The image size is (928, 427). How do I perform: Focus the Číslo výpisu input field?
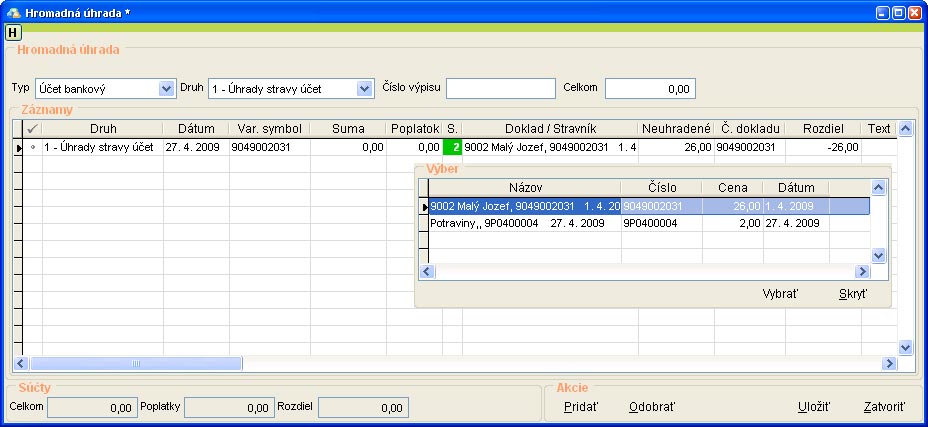(500, 88)
